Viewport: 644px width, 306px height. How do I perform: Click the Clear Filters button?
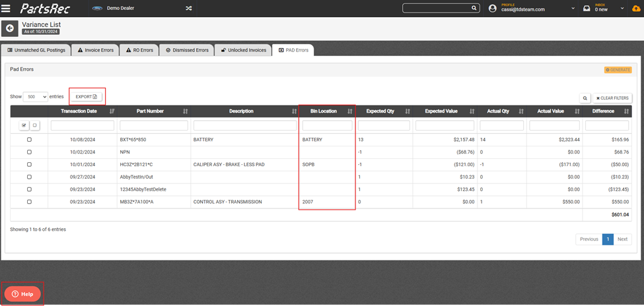612,98
